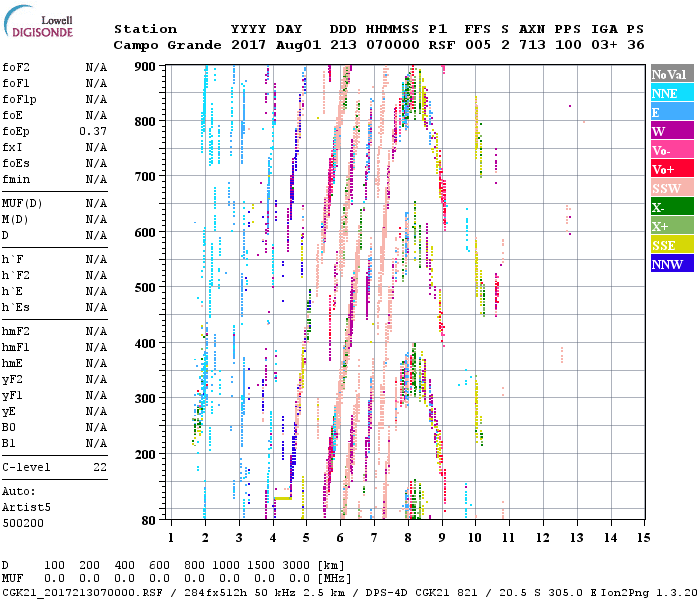Click the W purple legend swatch

click(x=672, y=131)
